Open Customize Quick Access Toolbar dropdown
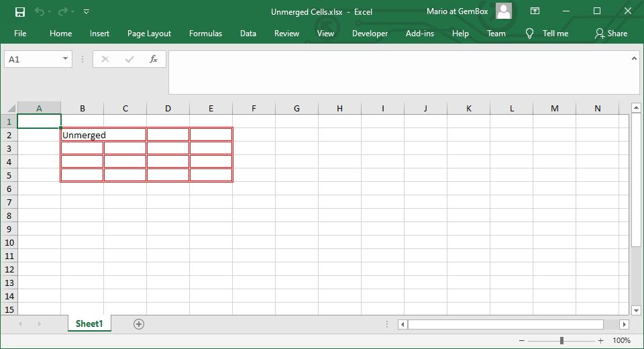 [x=87, y=12]
